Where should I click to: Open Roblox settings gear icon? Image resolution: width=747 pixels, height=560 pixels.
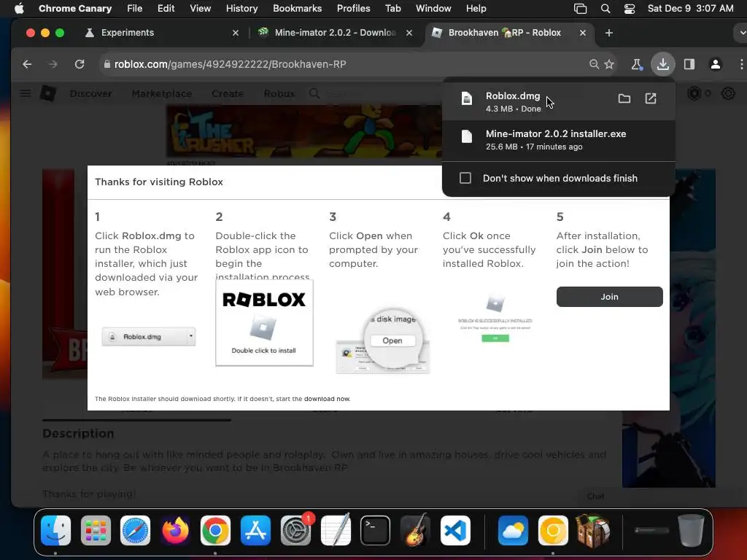coord(728,93)
